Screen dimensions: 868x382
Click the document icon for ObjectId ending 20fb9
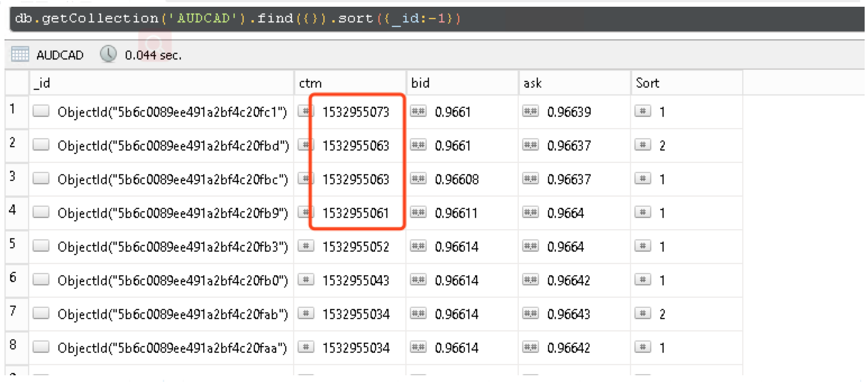[x=41, y=213]
